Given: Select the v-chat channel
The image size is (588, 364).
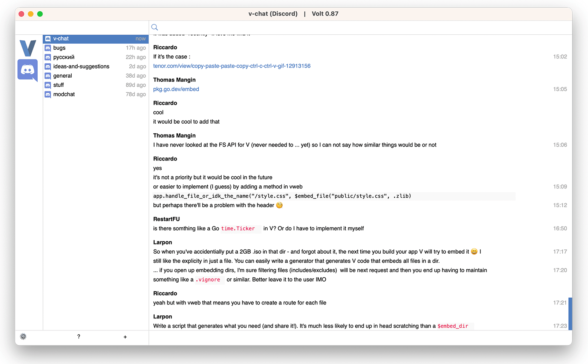Looking at the screenshot, I should coord(96,39).
